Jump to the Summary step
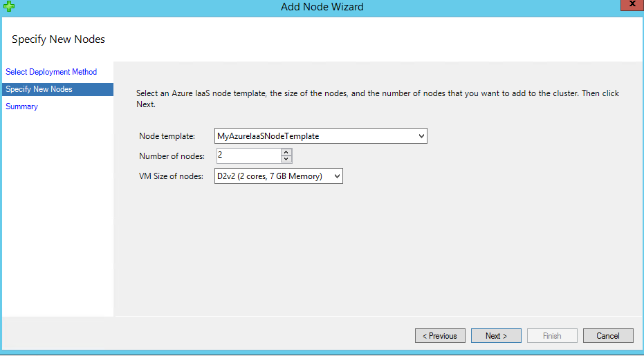The height and width of the screenshot is (356, 644). 21,106
